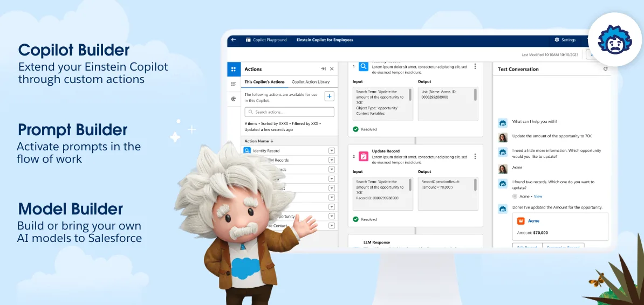644x305 pixels.
Task: Click copilot avatar beside 'What can I help'
Action: (x=503, y=123)
